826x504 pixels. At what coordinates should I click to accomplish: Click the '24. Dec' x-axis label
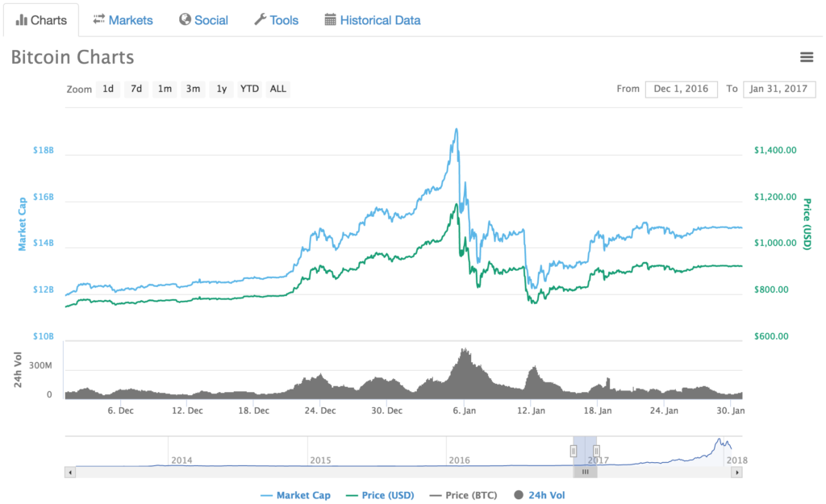[320, 410]
